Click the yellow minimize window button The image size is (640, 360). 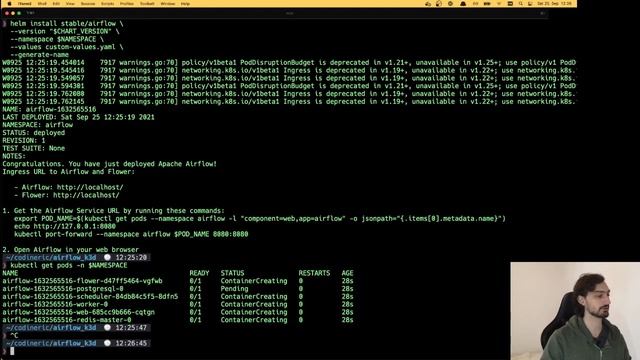(x=13, y=13)
